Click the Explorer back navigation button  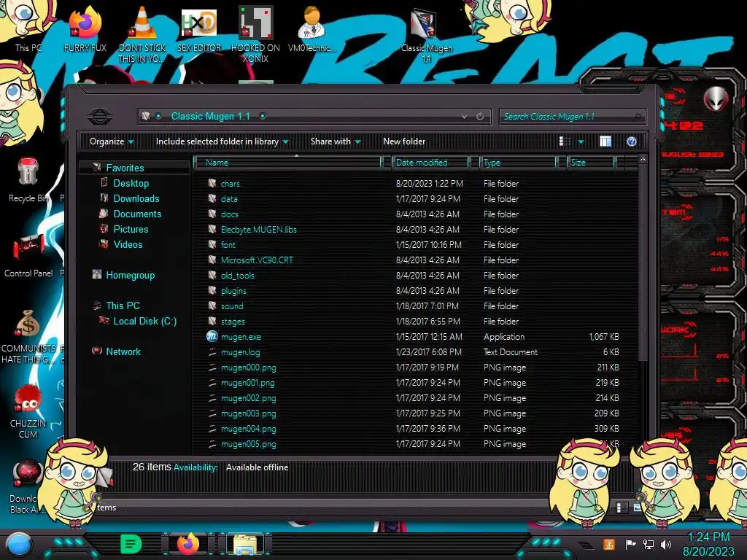(x=100, y=116)
